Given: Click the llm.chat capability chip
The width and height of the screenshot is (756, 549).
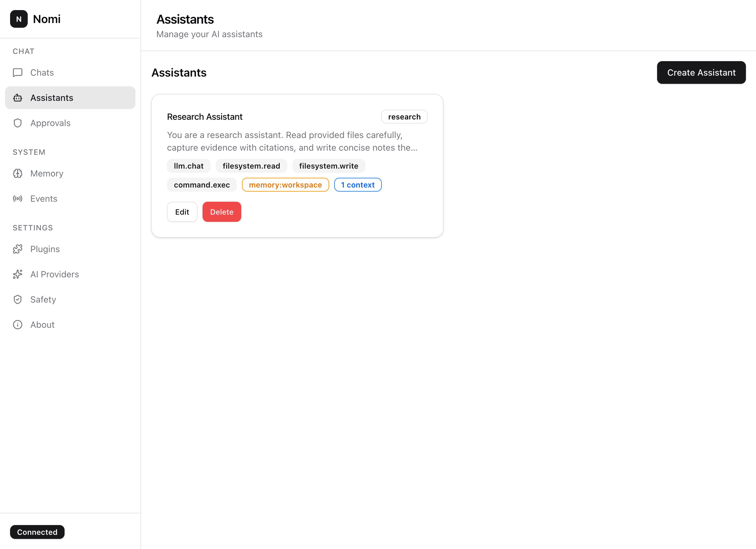Looking at the screenshot, I should 189,166.
